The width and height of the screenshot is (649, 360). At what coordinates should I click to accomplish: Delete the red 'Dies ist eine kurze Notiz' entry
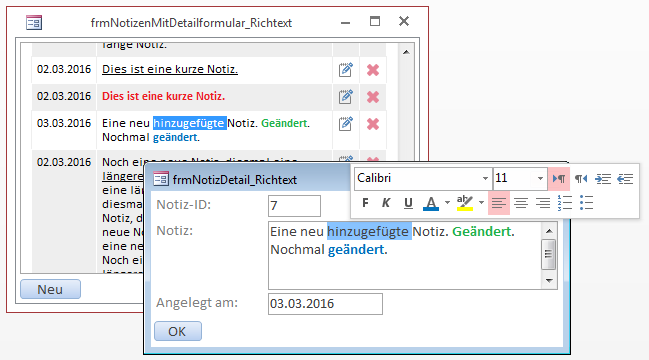(373, 97)
